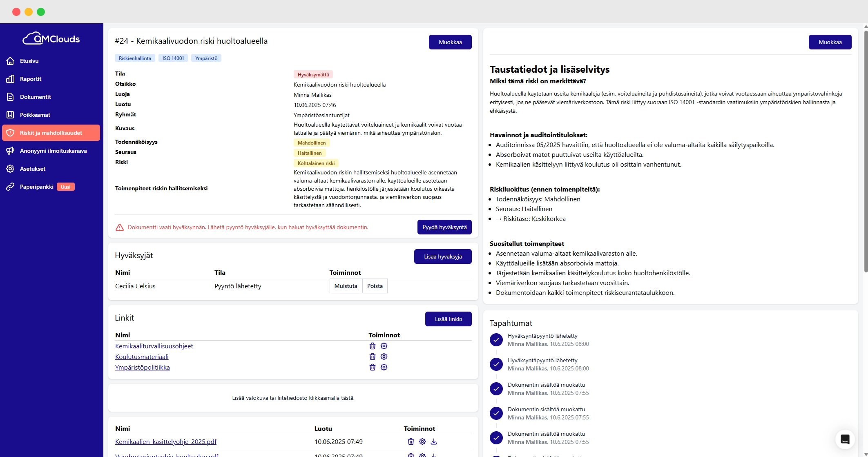Click the Asetukset gear icon

[x=11, y=169]
